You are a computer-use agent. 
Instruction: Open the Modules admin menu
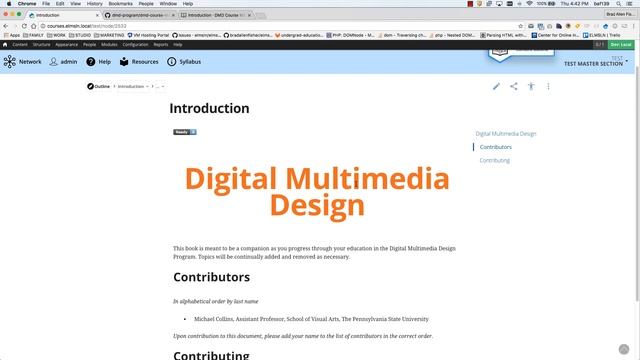click(109, 44)
